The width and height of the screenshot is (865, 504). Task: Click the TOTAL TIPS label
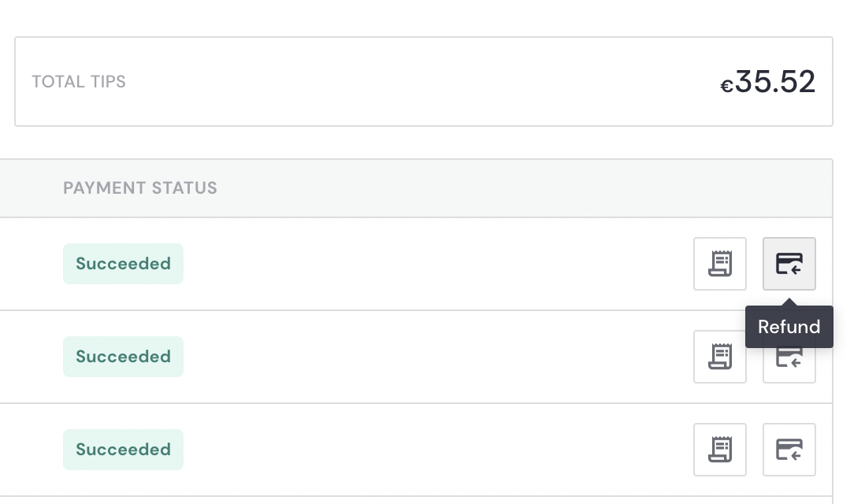click(79, 82)
